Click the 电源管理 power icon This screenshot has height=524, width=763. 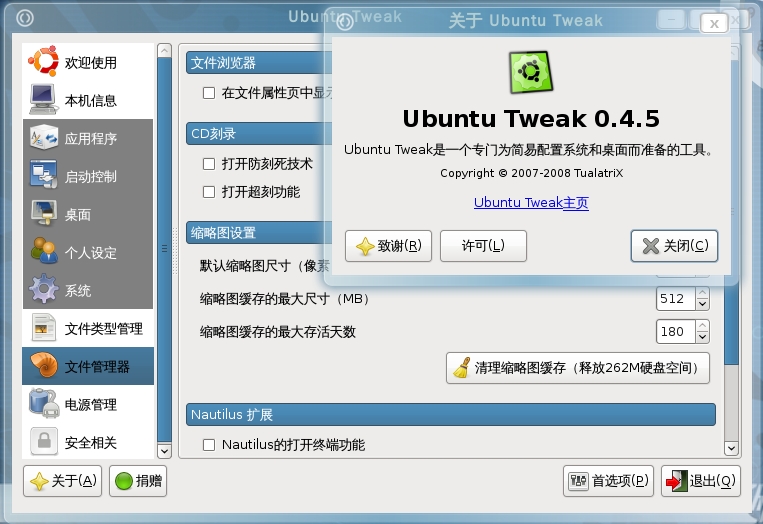point(43,403)
